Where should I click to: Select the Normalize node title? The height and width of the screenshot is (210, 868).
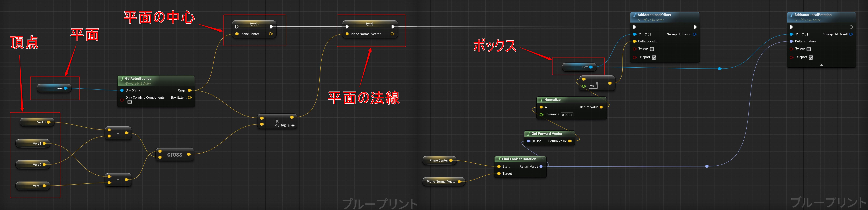click(552, 100)
